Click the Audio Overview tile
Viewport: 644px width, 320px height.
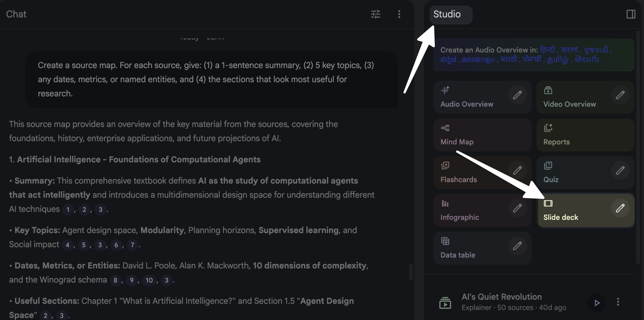pyautogui.click(x=467, y=104)
